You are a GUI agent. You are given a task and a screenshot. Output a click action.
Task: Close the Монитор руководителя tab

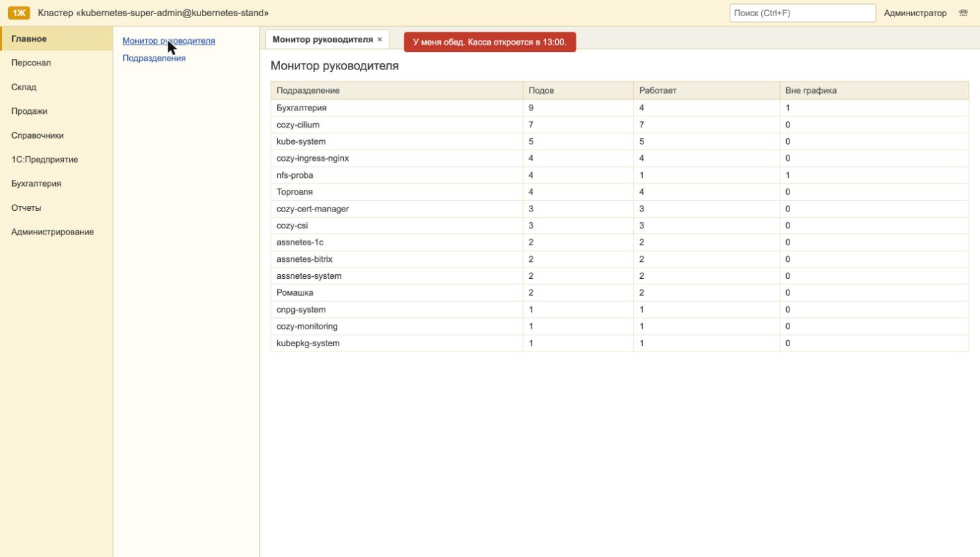(380, 40)
